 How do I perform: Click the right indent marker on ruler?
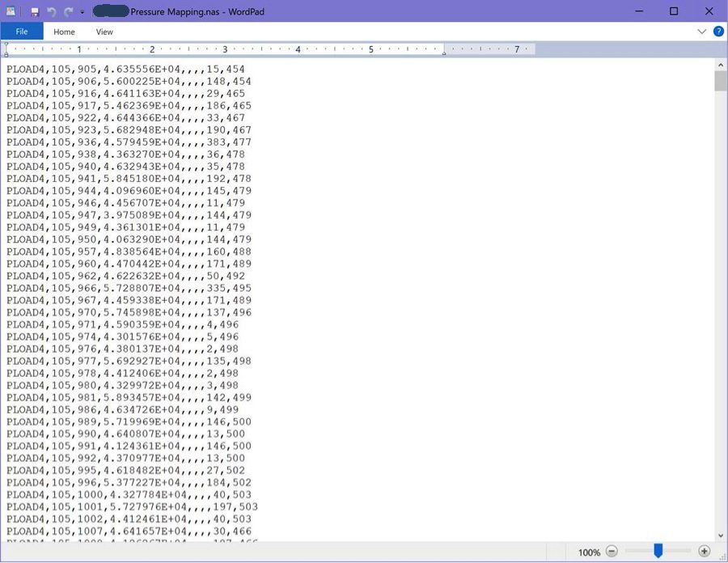click(444, 53)
